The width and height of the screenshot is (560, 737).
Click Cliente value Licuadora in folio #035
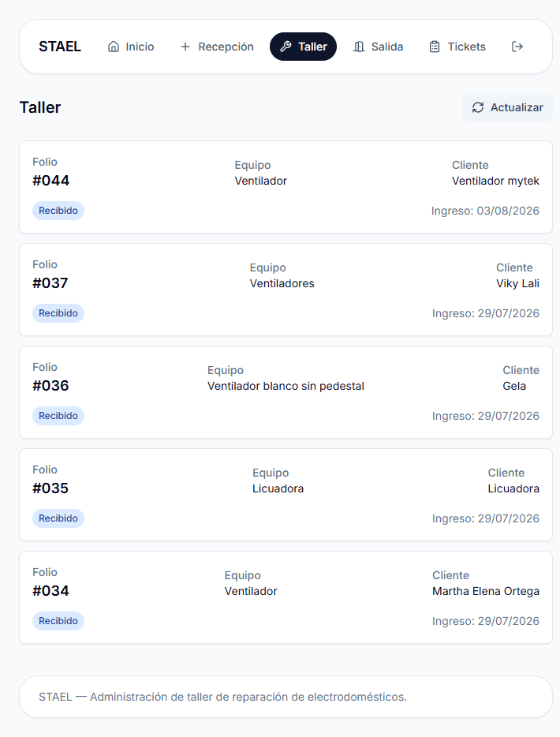click(x=513, y=488)
